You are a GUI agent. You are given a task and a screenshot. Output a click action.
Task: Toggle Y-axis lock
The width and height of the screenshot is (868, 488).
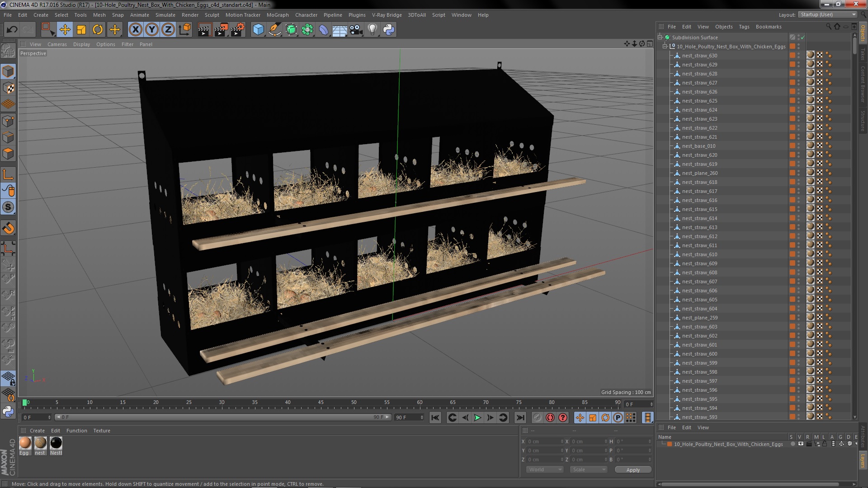coord(152,30)
